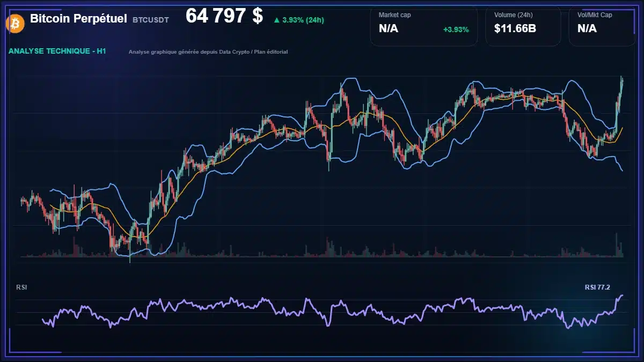Click the Volume (24h) label
The height and width of the screenshot is (362, 644).
(x=514, y=15)
